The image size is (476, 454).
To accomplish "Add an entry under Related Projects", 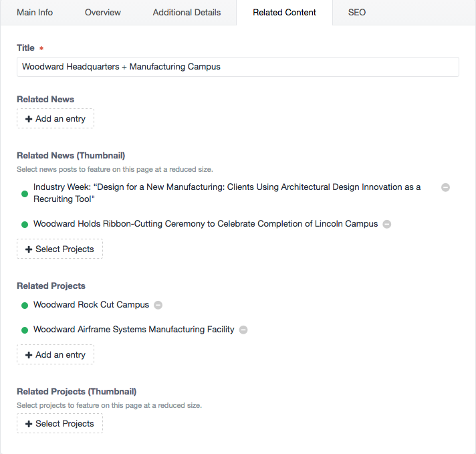I will [x=55, y=354].
